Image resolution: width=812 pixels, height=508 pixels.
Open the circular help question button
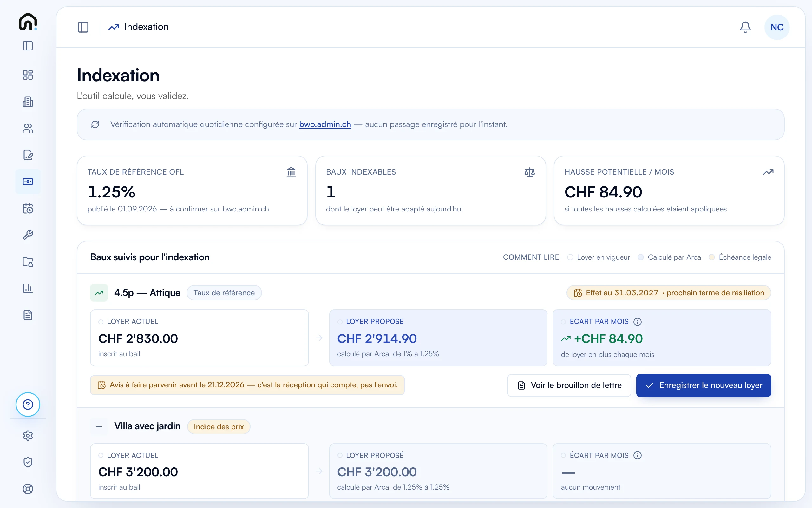28,404
